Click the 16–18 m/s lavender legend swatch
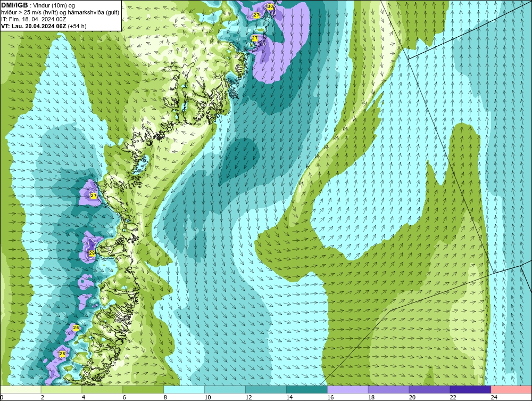 pos(348,389)
